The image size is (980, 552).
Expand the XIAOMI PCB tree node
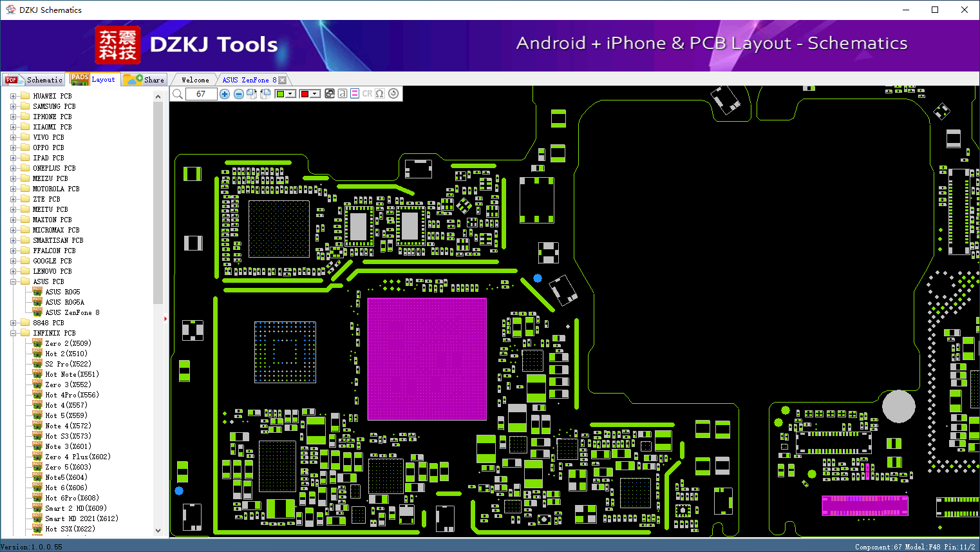click(x=13, y=127)
